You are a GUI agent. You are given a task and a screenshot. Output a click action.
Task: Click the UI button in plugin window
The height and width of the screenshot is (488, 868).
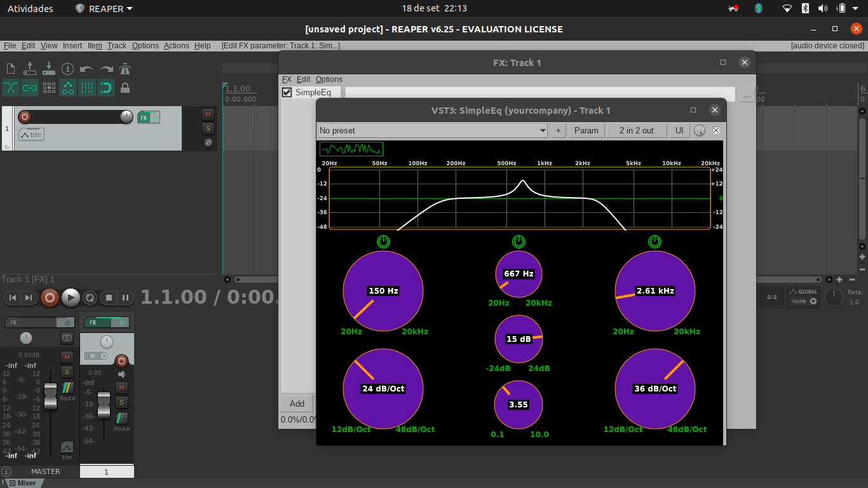click(x=679, y=130)
